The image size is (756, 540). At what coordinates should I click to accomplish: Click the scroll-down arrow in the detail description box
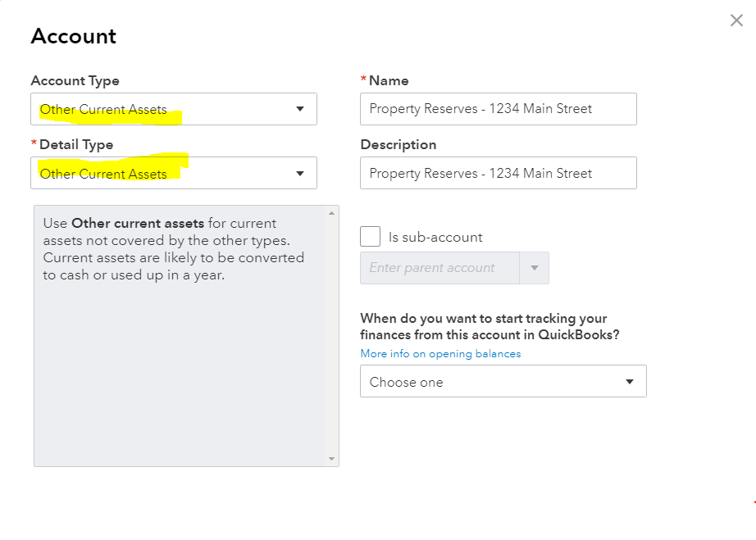[x=332, y=459]
